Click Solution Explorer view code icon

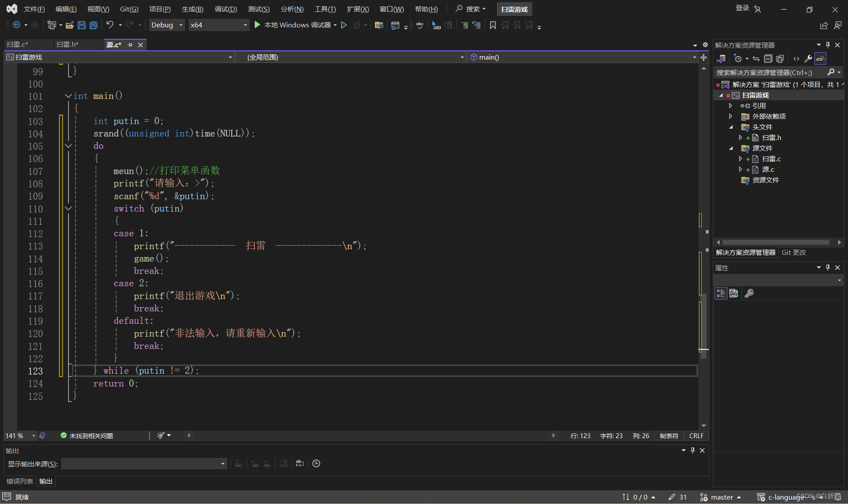coord(796,59)
